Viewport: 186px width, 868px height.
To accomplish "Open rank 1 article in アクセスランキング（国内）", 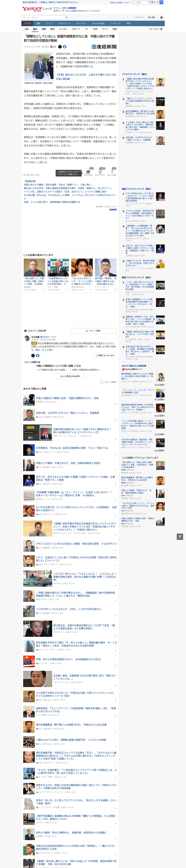I will coord(140,84).
